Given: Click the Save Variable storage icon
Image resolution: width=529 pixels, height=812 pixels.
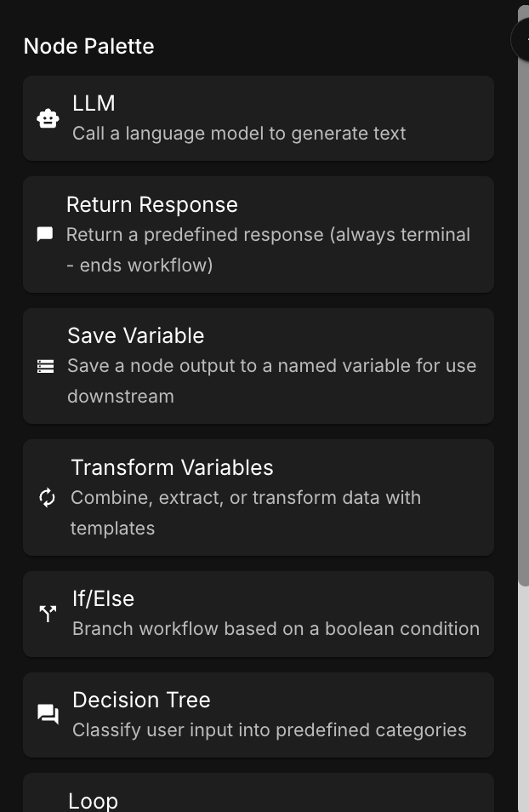Looking at the screenshot, I should pyautogui.click(x=45, y=366).
